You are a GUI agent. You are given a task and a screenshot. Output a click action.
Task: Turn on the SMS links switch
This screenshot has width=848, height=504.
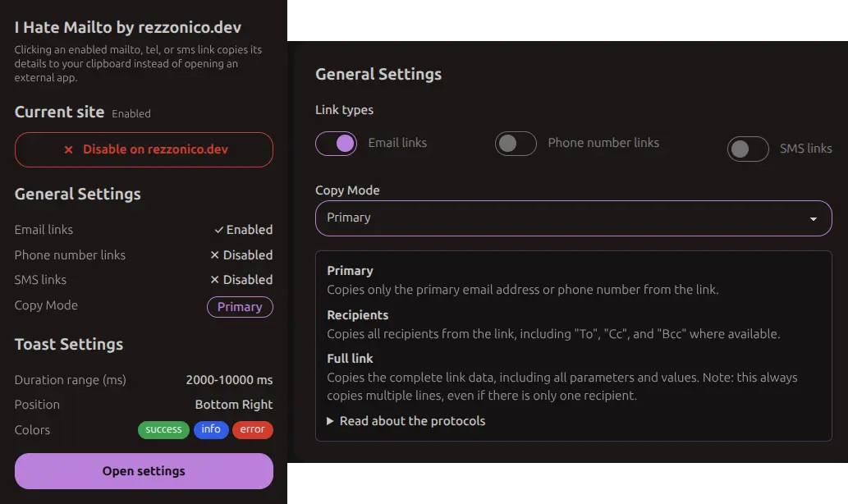coord(748,149)
